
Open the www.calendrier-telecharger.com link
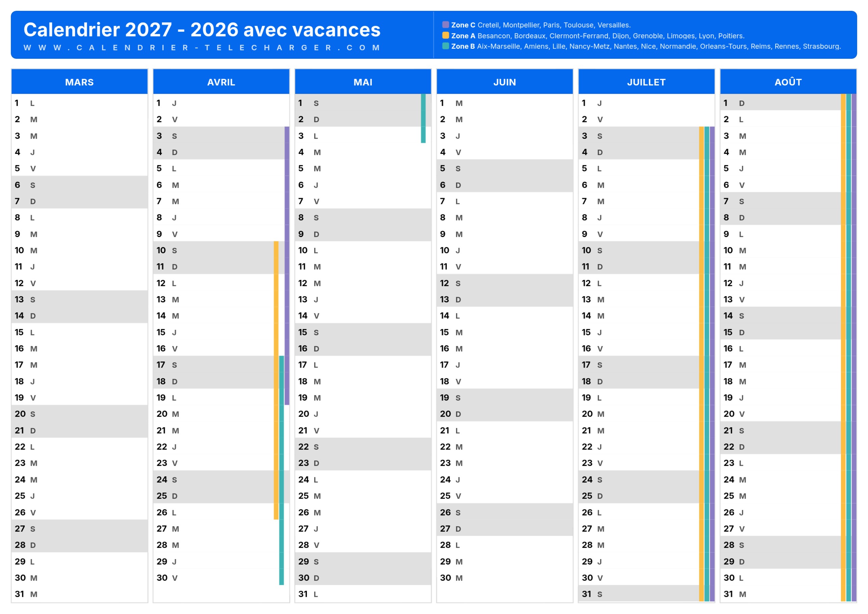point(202,48)
